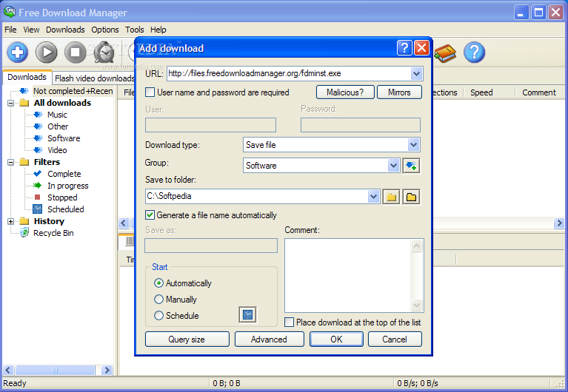Image resolution: width=568 pixels, height=392 pixels.
Task: Click into the URL input field
Action: click(289, 74)
